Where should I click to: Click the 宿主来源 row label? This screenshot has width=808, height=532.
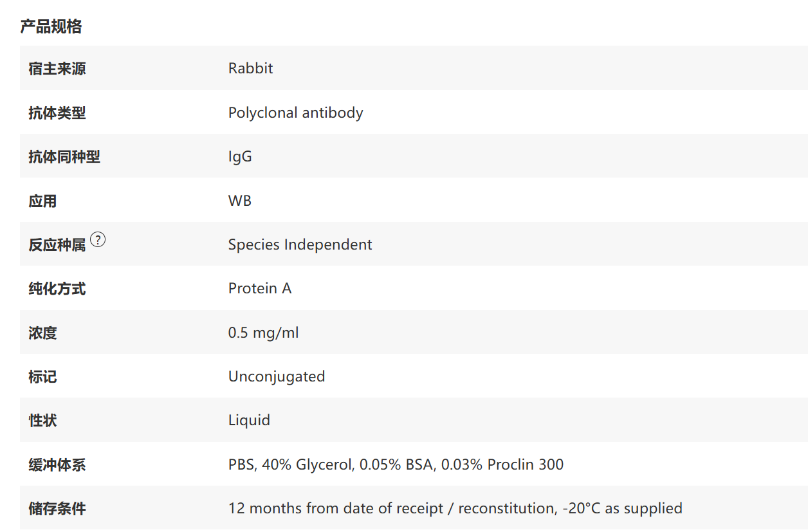point(57,69)
